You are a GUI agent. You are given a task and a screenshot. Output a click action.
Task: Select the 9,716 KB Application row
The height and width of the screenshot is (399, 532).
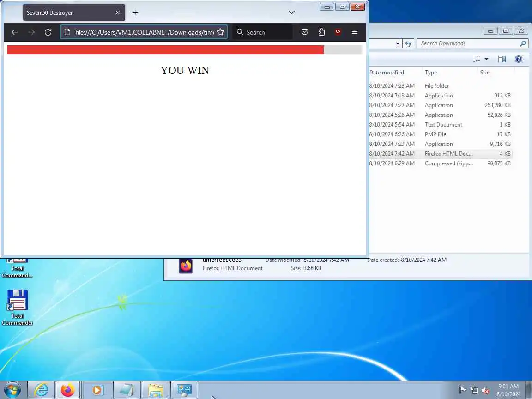441,144
